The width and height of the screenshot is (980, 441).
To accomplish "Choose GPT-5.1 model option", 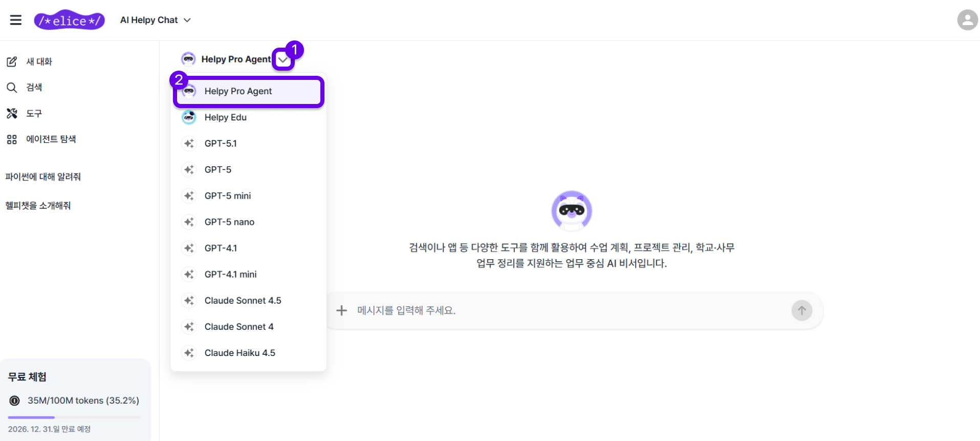I will (x=221, y=143).
